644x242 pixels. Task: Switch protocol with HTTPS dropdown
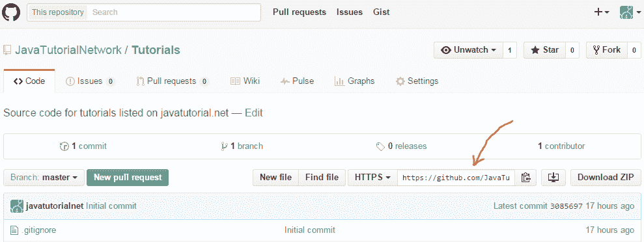tap(372, 178)
